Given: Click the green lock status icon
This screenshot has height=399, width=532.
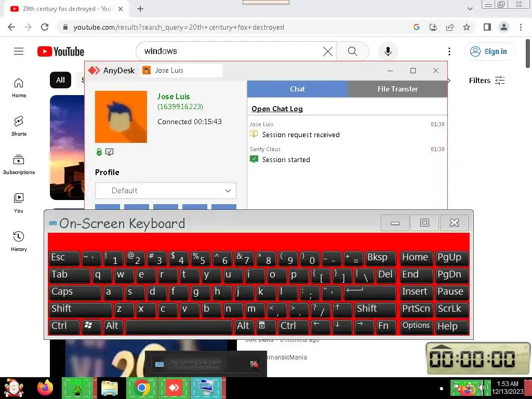Looking at the screenshot, I should point(99,152).
